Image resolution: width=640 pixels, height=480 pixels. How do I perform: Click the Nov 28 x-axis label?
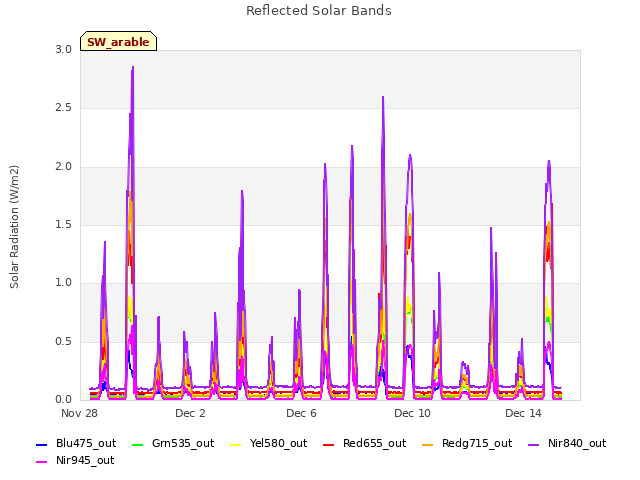coord(79,413)
